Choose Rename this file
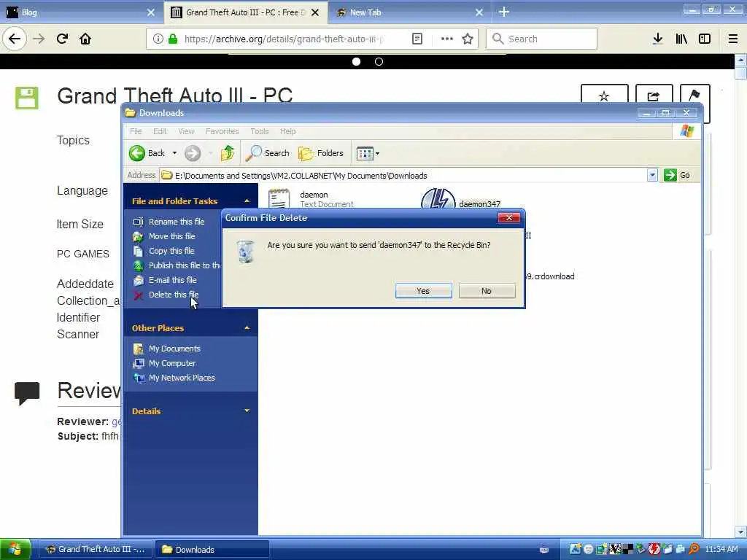747x560 pixels. (x=169, y=222)
